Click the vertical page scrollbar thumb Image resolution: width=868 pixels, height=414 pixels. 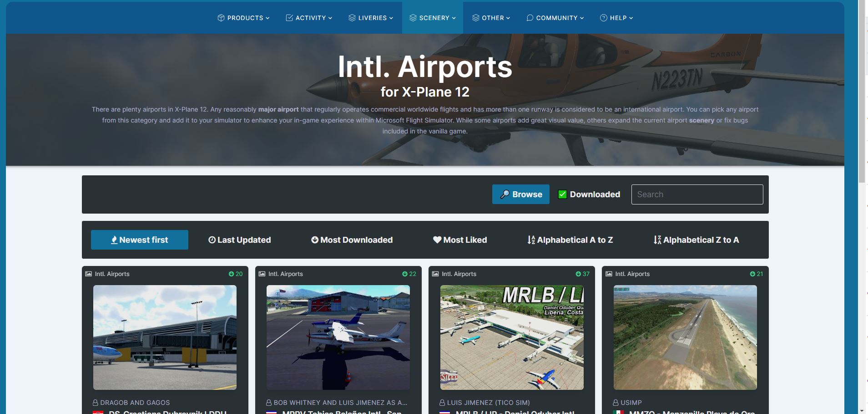(x=862, y=91)
